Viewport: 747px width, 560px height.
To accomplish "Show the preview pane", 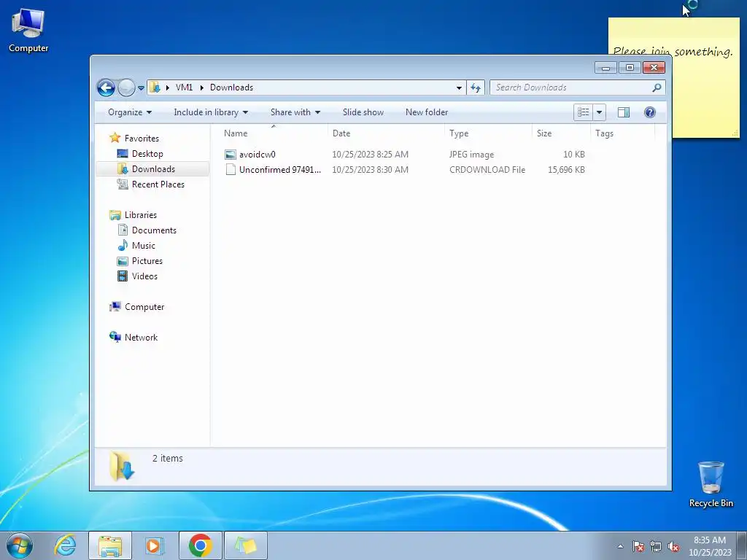I will coord(624,112).
